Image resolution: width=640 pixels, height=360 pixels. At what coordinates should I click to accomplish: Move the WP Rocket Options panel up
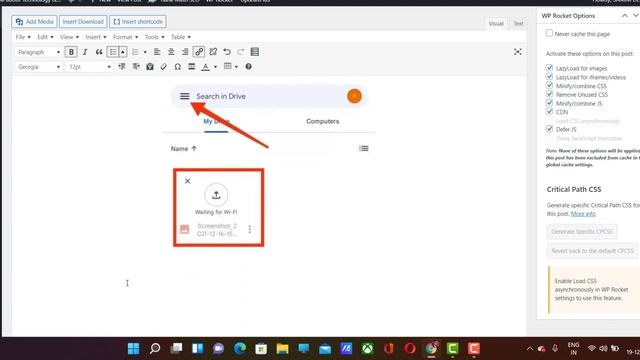[x=624, y=16]
